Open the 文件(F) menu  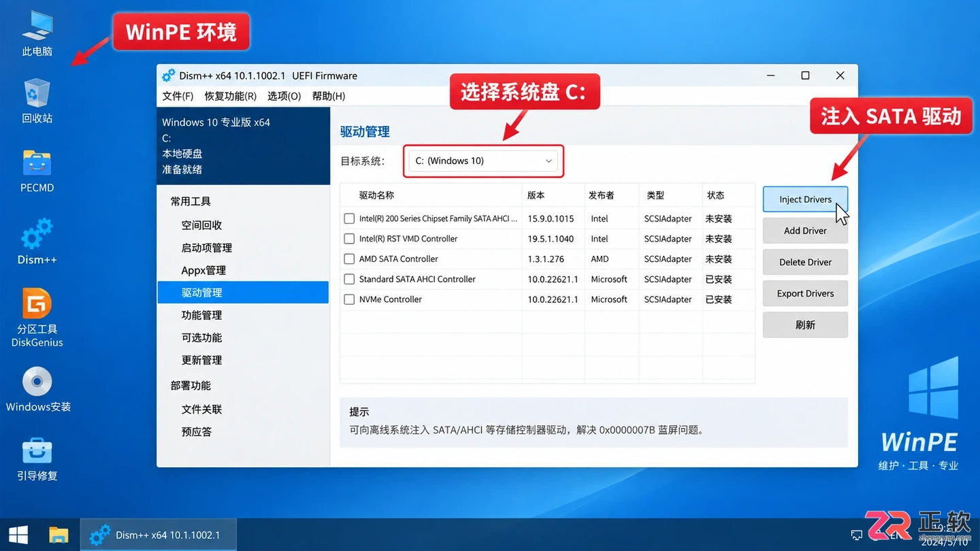point(178,96)
